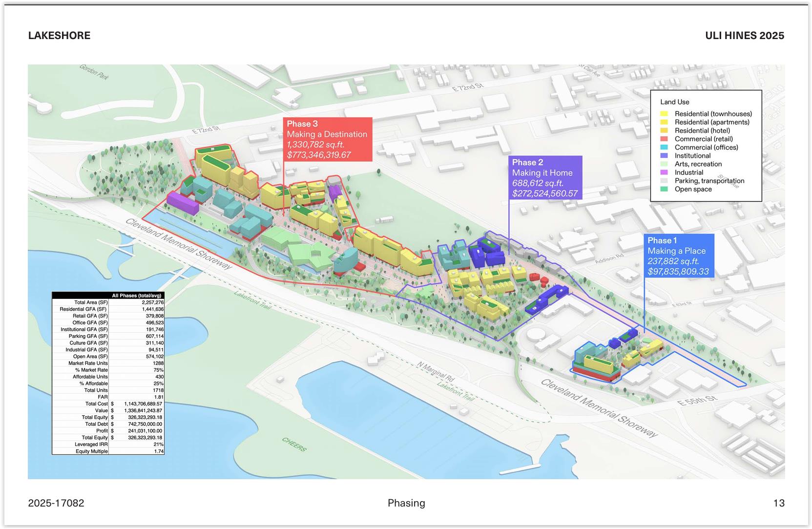Select 'Making a Destination' in Phase 3 callout
Viewport: 812px width, 529px height.
tap(327, 134)
